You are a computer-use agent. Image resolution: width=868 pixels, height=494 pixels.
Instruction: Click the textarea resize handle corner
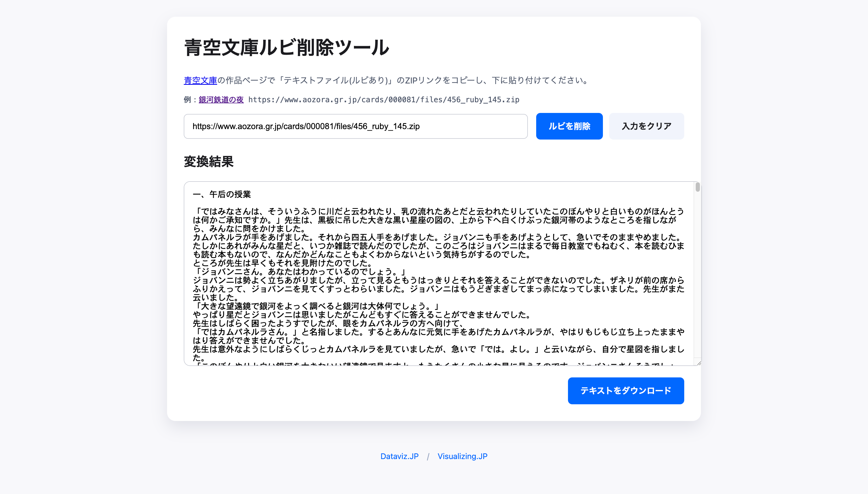point(699,363)
